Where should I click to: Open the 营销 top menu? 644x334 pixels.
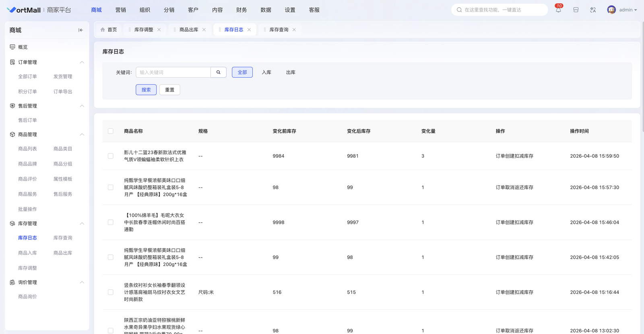(120, 10)
